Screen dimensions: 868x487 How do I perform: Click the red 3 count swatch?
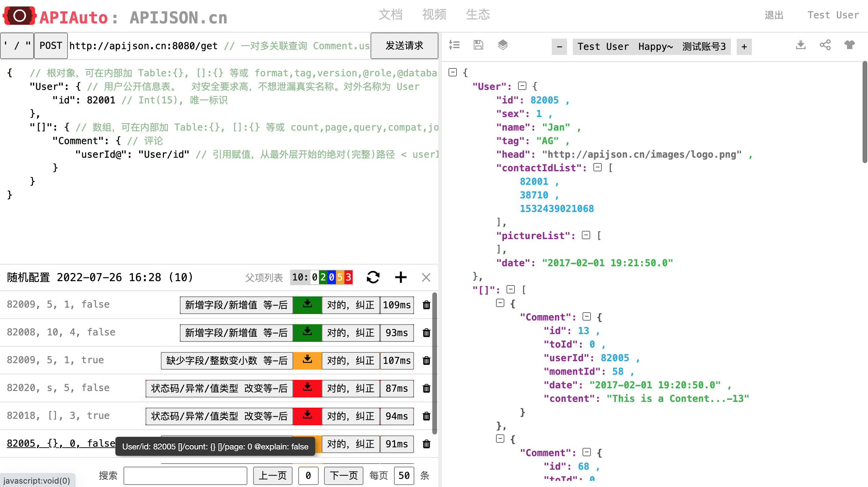pyautogui.click(x=348, y=277)
